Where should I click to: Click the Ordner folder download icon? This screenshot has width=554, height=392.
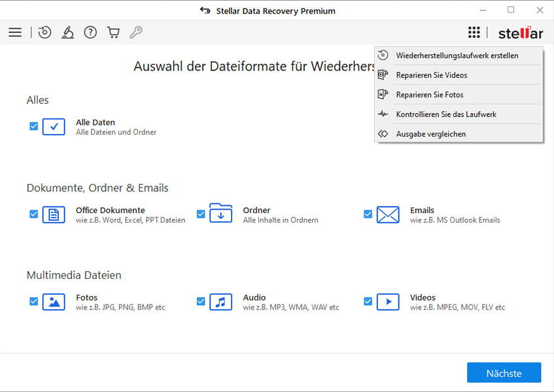point(221,213)
